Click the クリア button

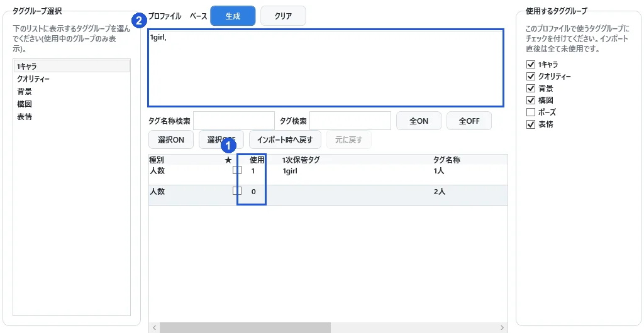tap(283, 16)
